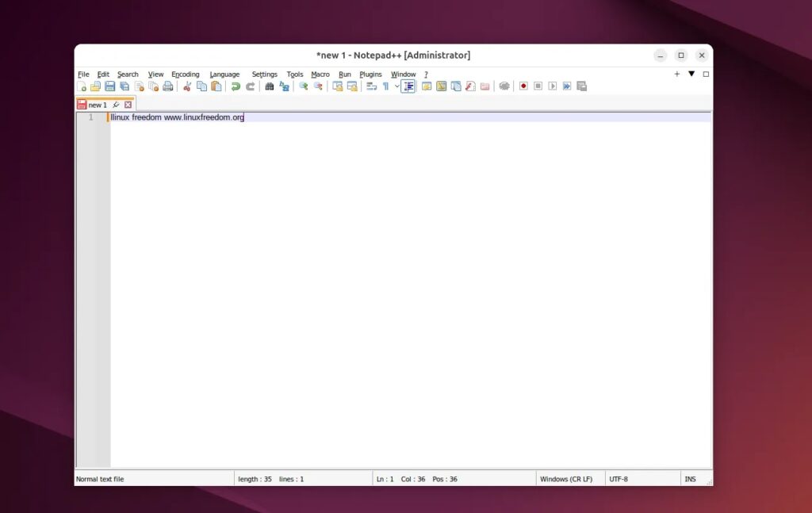This screenshot has width=812, height=513.
Task: Click the Windows (CR LF) status field
Action: (x=568, y=478)
